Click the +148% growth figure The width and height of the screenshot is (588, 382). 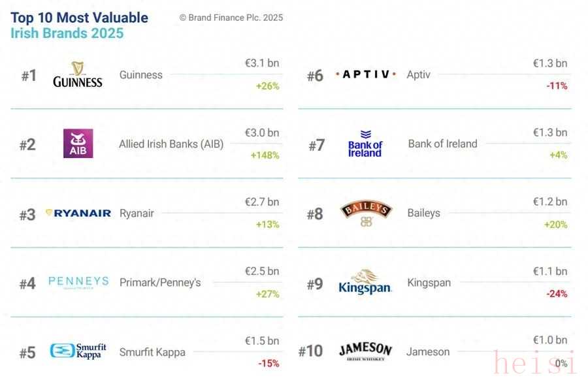265,155
